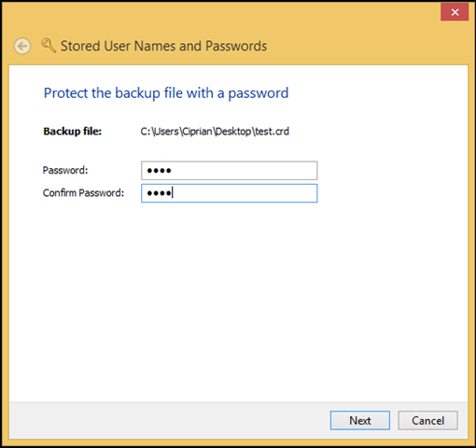The image size is (476, 448).
Task: Click the gray footer bar beside Next
Action: point(170,421)
